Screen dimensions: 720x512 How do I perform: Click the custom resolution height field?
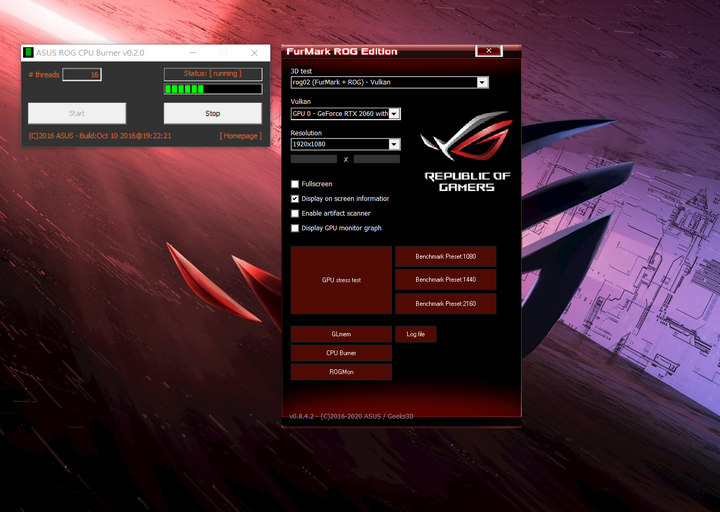pyautogui.click(x=377, y=159)
